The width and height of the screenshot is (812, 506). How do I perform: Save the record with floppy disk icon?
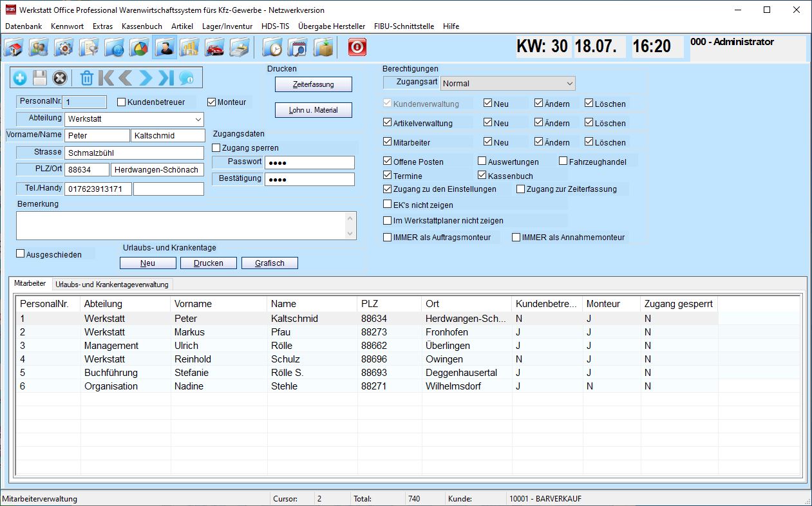[x=40, y=78]
